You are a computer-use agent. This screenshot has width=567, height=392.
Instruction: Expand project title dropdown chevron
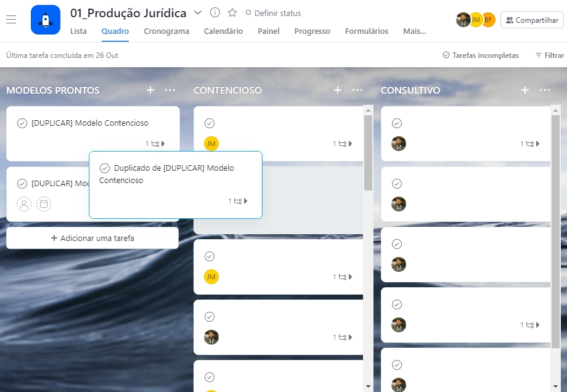pos(198,13)
